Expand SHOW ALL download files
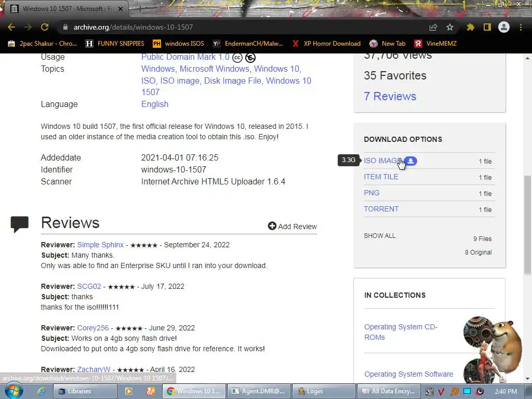The height and width of the screenshot is (399, 532). [x=380, y=236]
